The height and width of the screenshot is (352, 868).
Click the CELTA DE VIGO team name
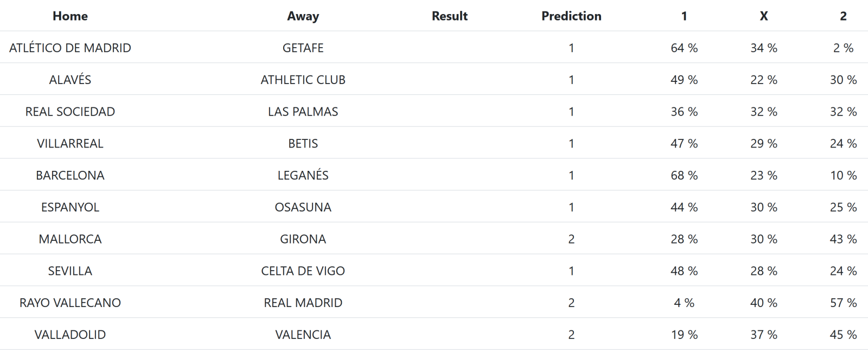click(x=303, y=271)
